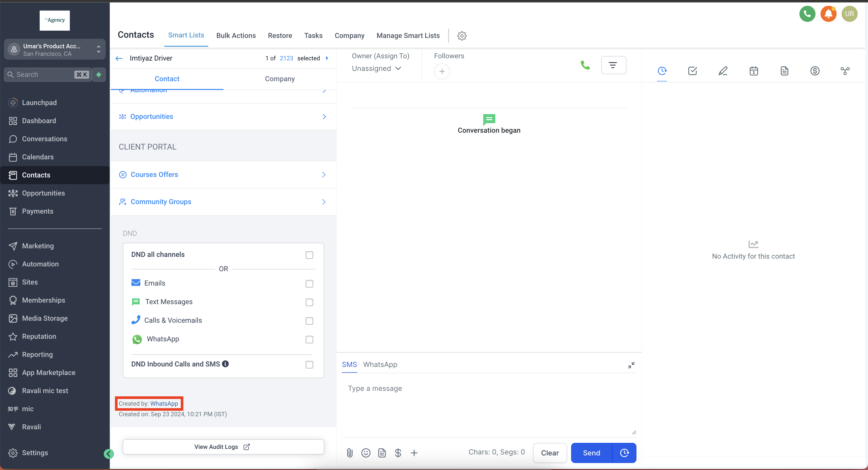Open the Appointments calendar icon in right panel
This screenshot has height=470, width=868.
click(753, 71)
